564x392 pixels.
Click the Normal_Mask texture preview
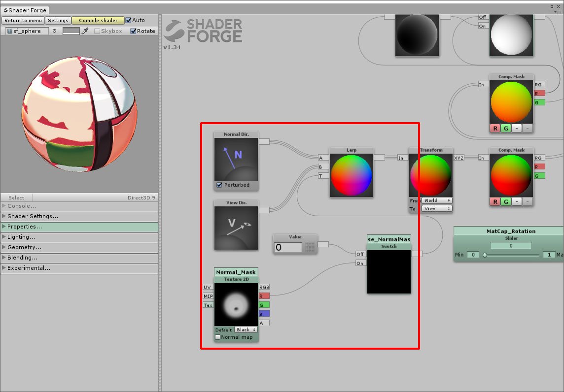coord(236,305)
